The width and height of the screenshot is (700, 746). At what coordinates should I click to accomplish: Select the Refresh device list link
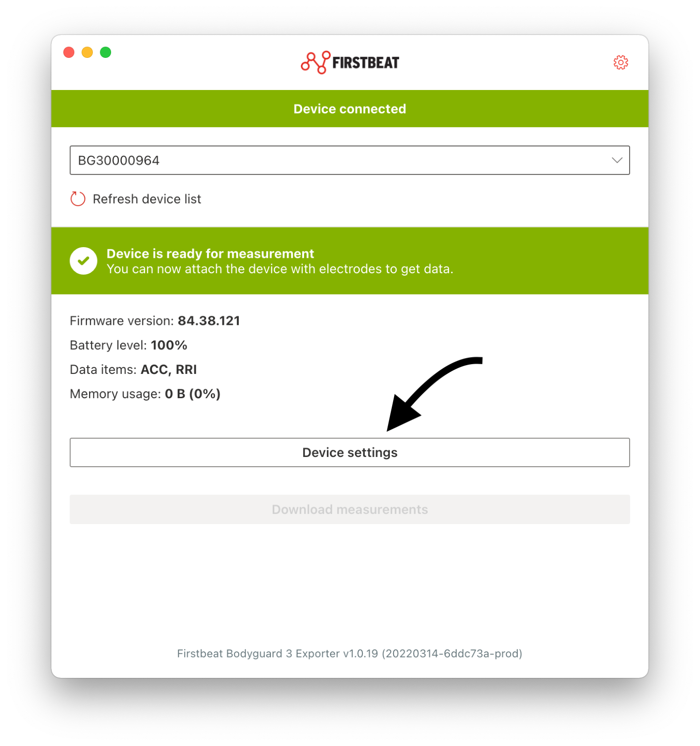[147, 199]
